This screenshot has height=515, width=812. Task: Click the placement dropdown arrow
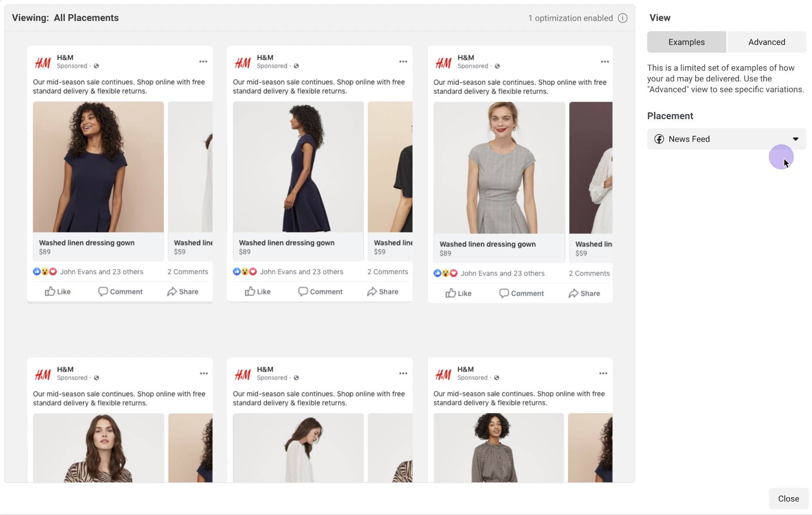pos(795,139)
